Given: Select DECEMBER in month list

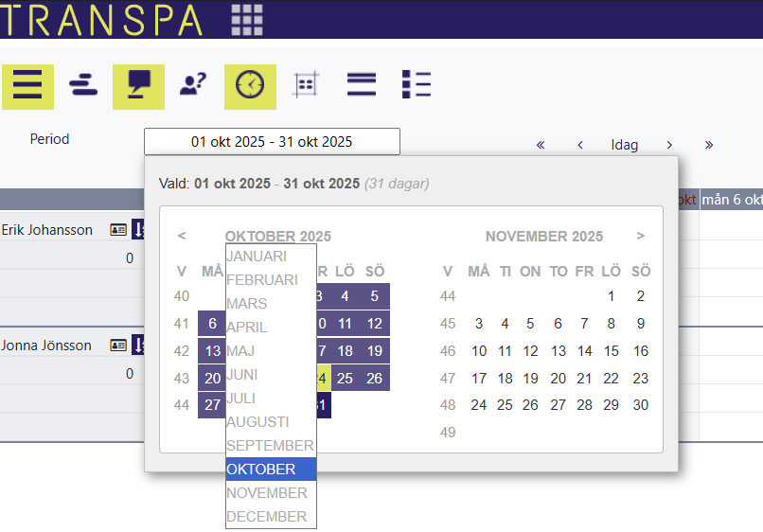Looking at the screenshot, I should (271, 517).
